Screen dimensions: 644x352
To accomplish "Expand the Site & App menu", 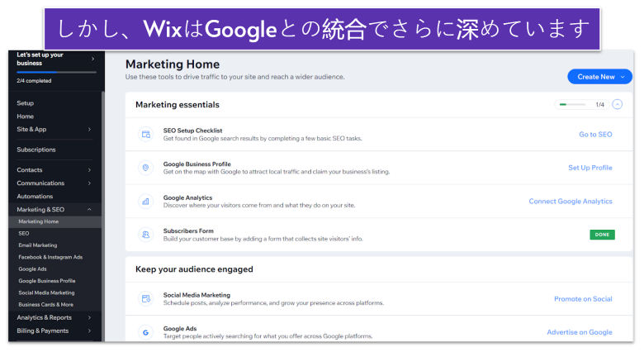I will click(89, 129).
